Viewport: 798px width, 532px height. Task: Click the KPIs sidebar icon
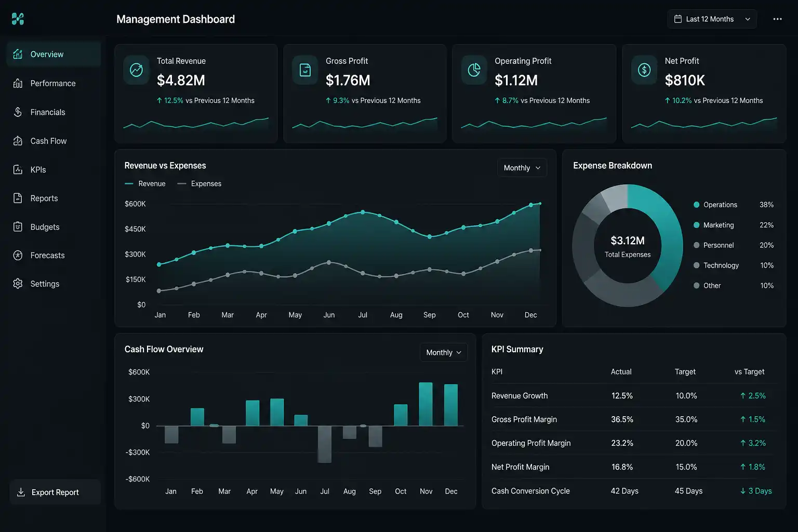click(x=18, y=169)
